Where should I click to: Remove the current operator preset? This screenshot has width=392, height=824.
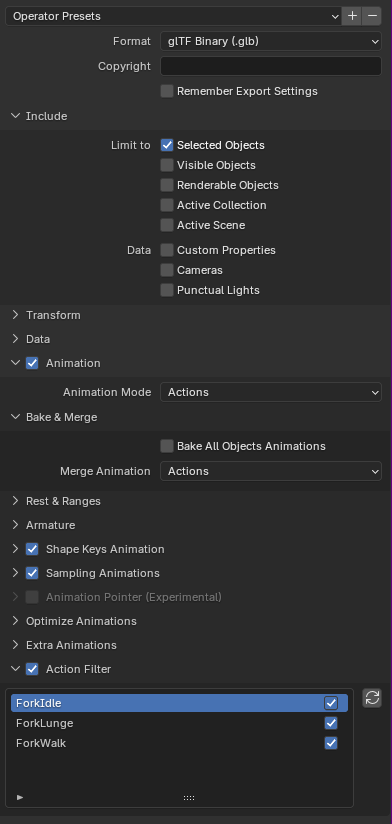coord(372,16)
